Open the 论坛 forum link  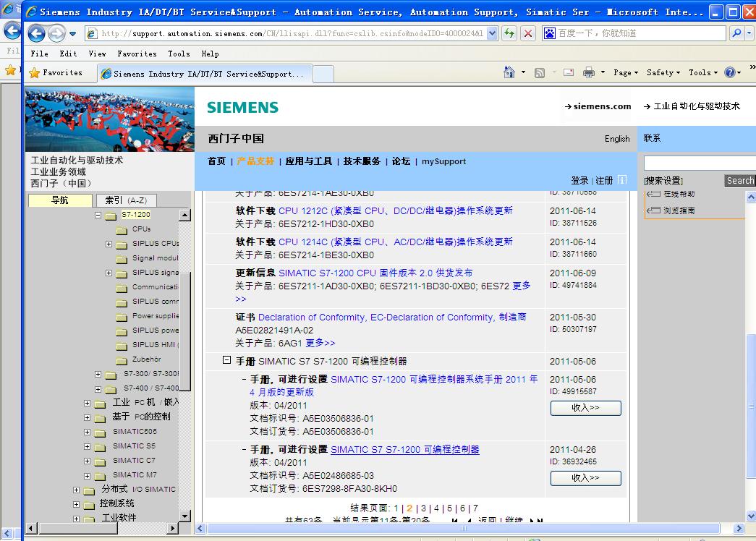(x=401, y=161)
